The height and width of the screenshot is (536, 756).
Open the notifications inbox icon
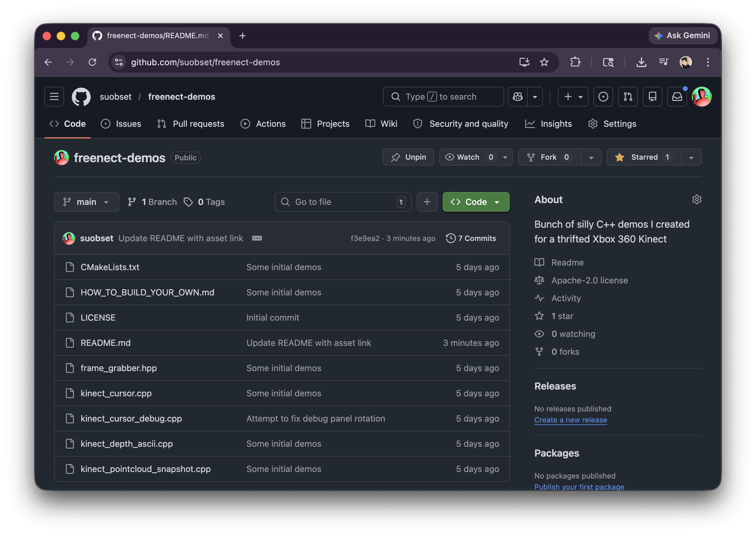(677, 97)
